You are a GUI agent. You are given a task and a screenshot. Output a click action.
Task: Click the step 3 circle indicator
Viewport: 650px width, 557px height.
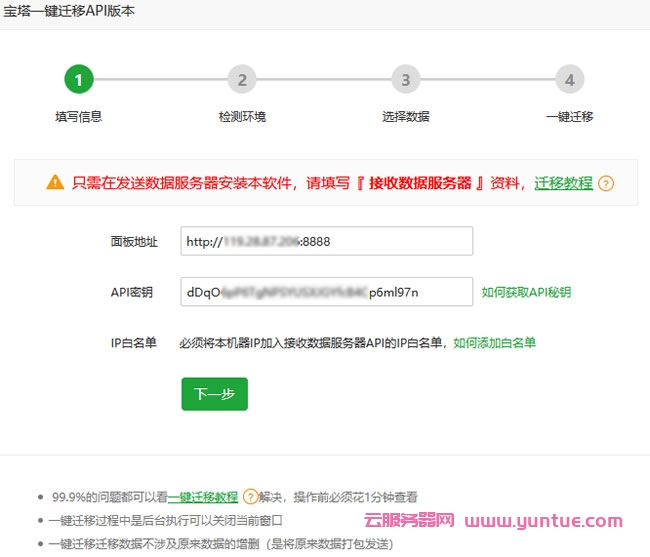coord(405,80)
